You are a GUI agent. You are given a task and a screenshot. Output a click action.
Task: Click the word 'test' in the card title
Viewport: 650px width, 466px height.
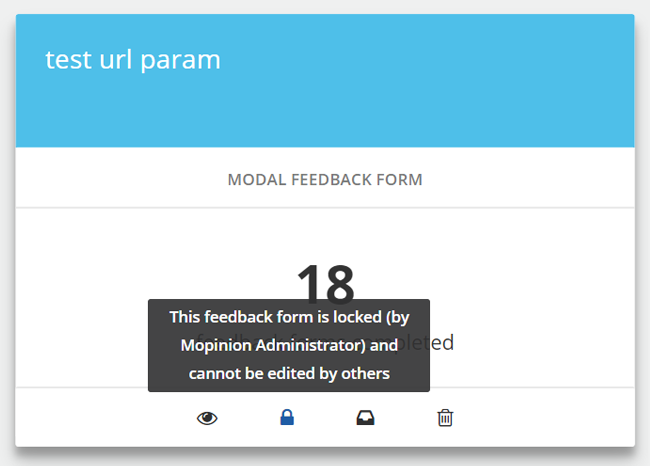pyautogui.click(x=66, y=60)
